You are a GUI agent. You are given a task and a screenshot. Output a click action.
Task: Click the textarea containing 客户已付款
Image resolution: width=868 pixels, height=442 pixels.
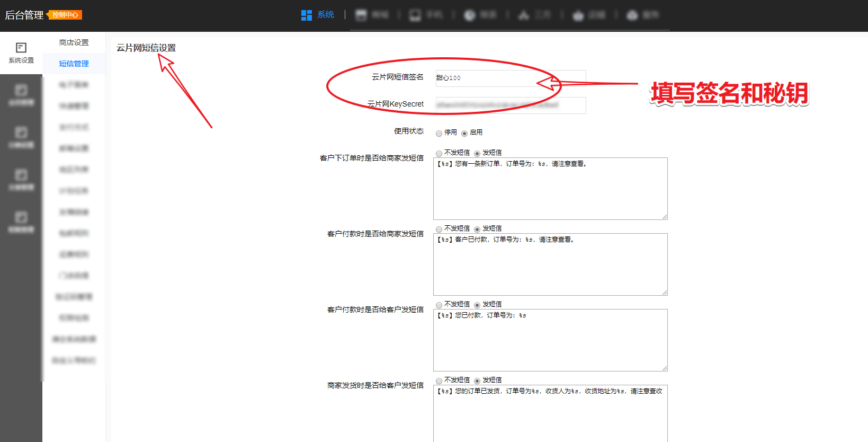(x=550, y=264)
